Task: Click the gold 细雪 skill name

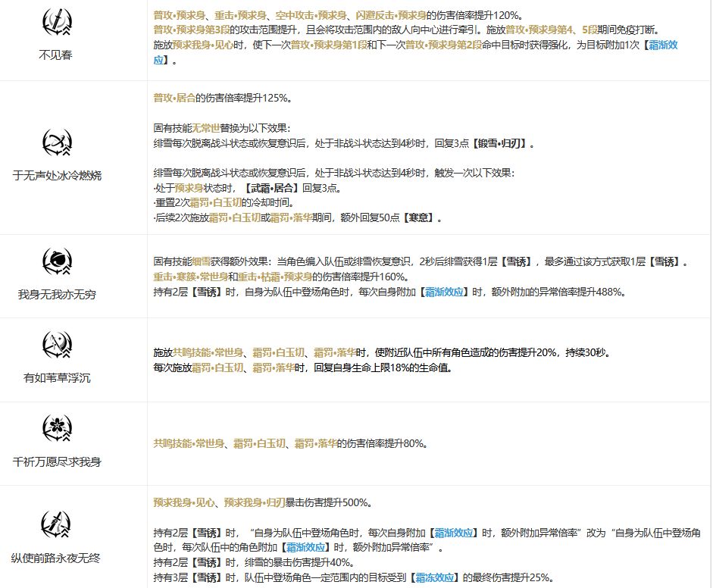Action: tap(201, 261)
